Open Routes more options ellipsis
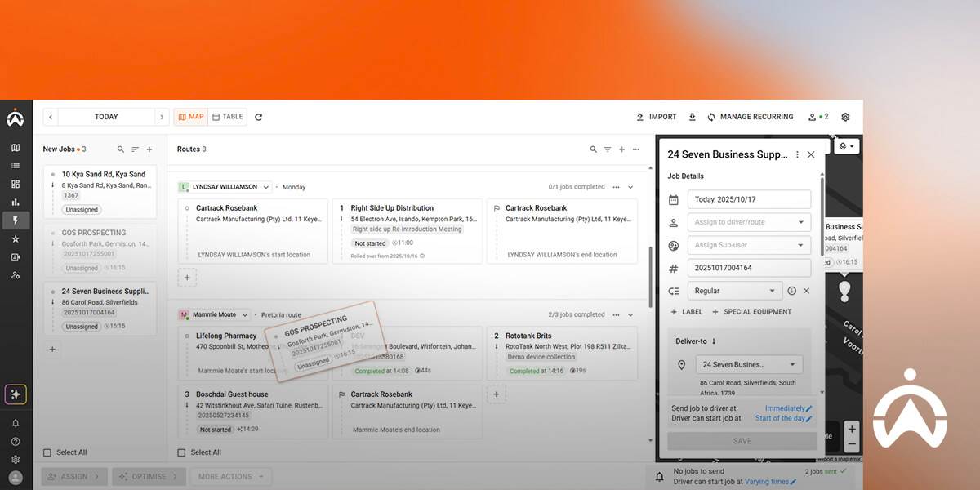Screen dimensions: 980x490 635,149
